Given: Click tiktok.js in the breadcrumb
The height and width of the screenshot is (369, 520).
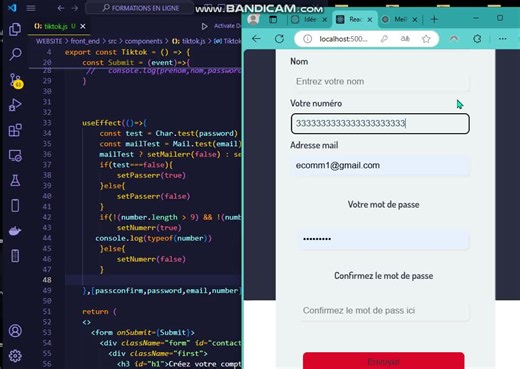Looking at the screenshot, I should [189, 41].
